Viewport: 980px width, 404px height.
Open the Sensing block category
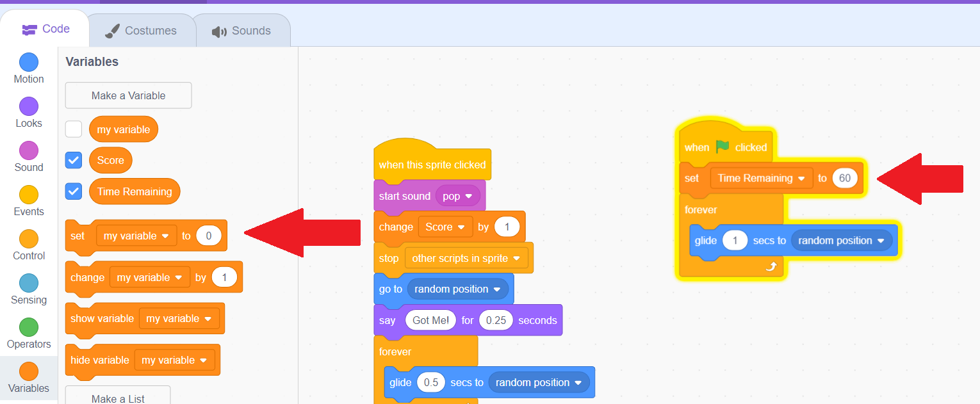click(x=29, y=290)
